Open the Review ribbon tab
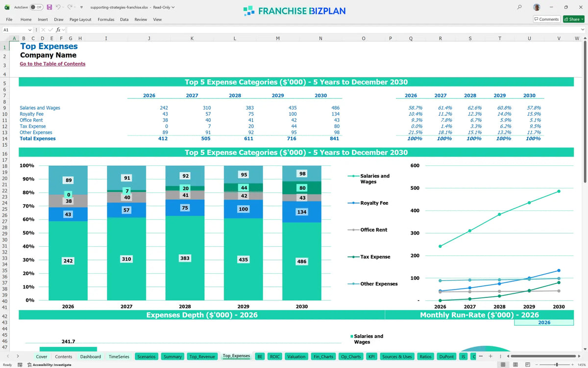 tap(141, 20)
